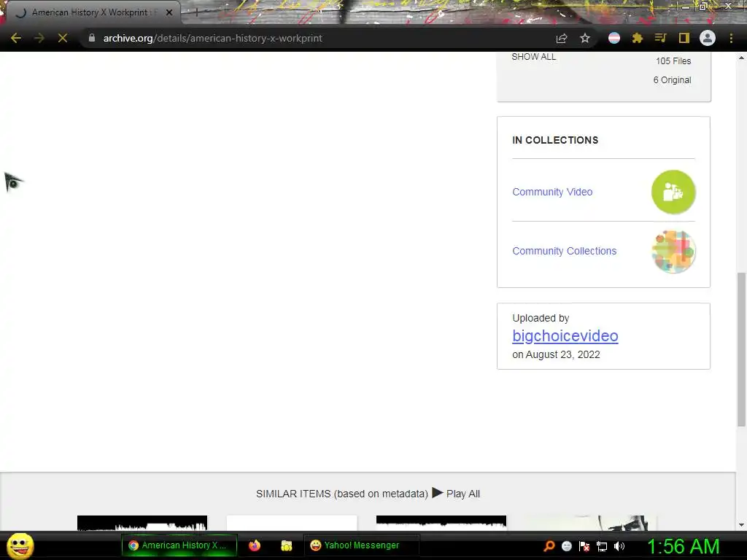747x560 pixels.
Task: Close the American History X Workprint tab
Action: (x=169, y=12)
